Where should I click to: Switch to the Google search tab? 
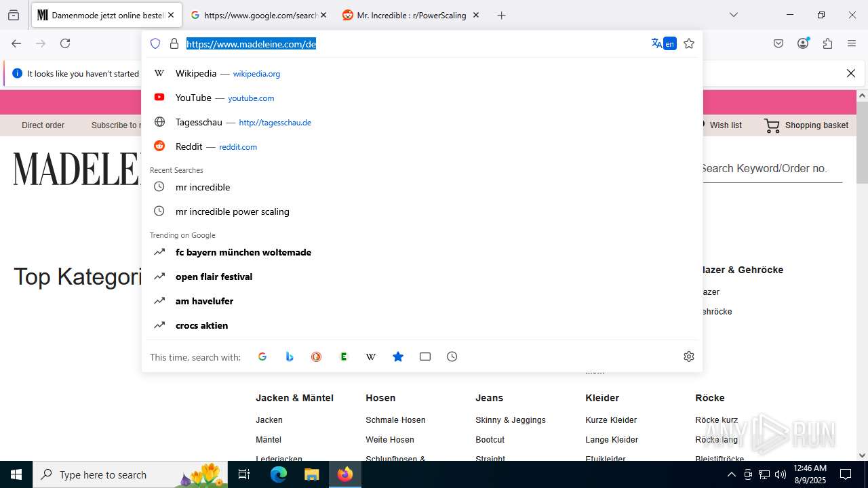click(259, 15)
